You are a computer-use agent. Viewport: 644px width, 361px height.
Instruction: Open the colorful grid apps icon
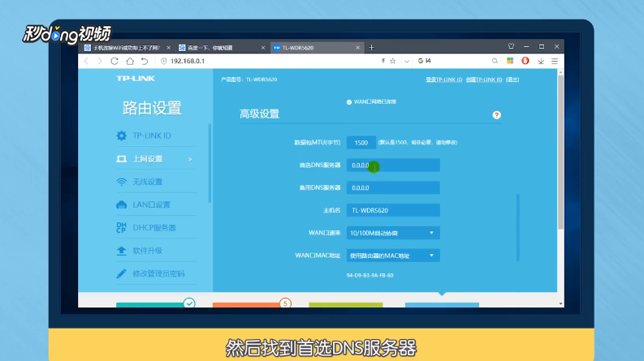510,61
